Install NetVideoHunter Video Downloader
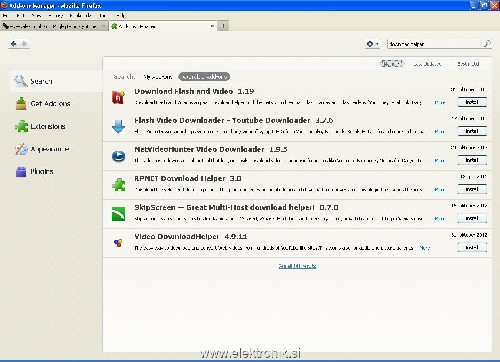 (472, 160)
